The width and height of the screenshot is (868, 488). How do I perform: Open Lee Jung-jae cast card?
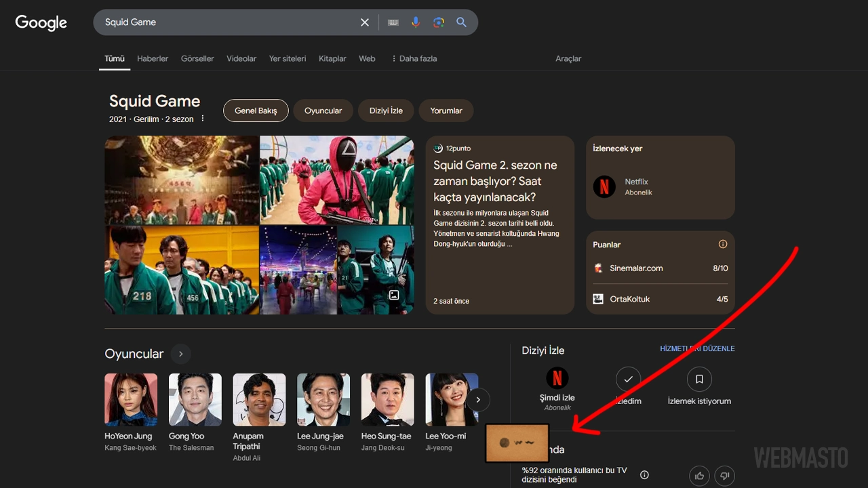323,413
